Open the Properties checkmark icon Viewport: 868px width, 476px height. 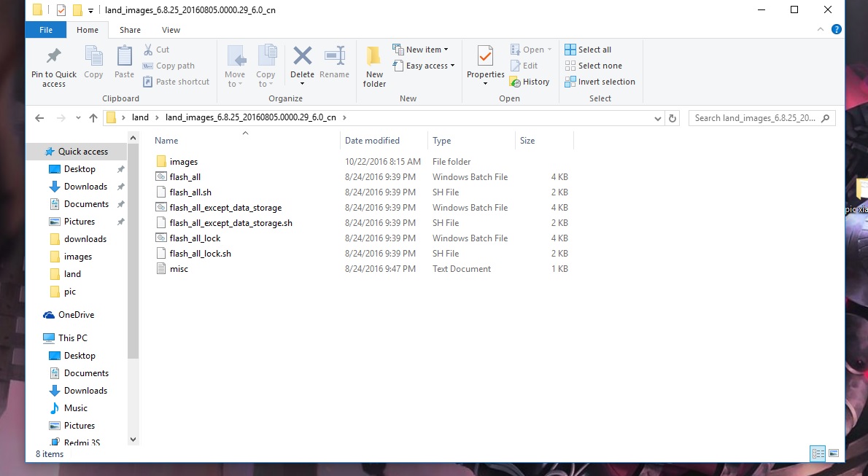486,56
